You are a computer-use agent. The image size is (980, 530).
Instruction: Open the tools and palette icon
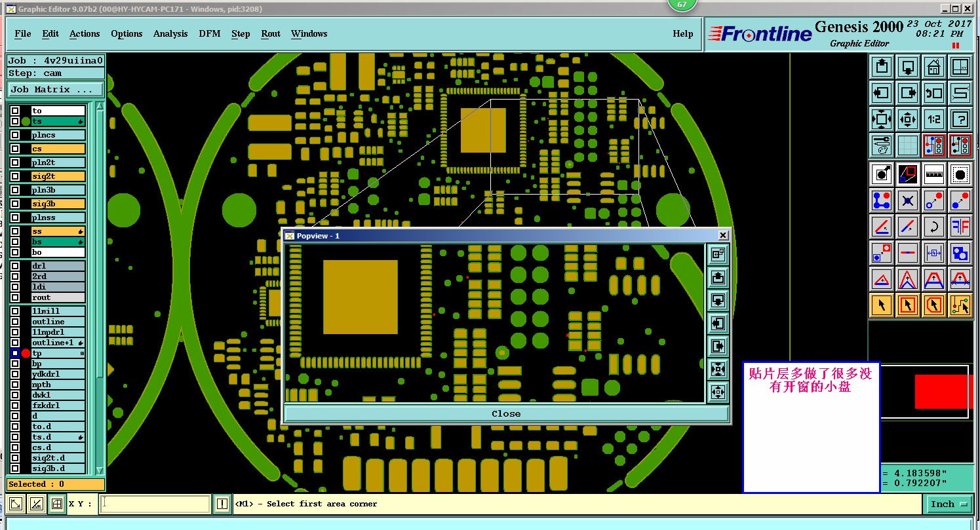point(882,145)
